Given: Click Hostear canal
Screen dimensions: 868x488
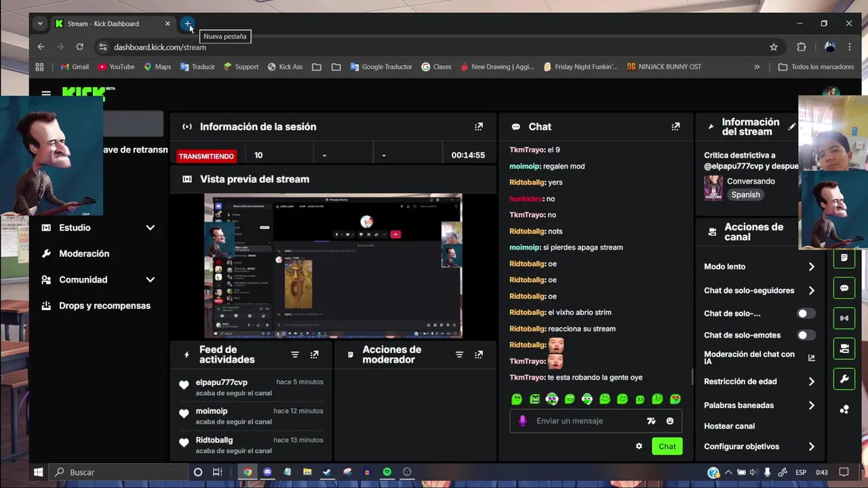Looking at the screenshot, I should click(729, 426).
